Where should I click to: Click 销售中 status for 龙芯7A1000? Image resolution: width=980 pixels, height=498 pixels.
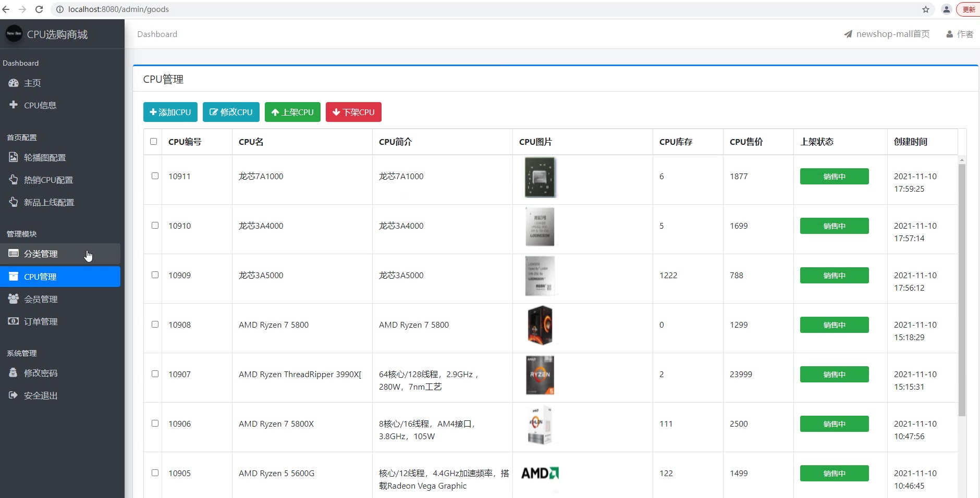(834, 176)
